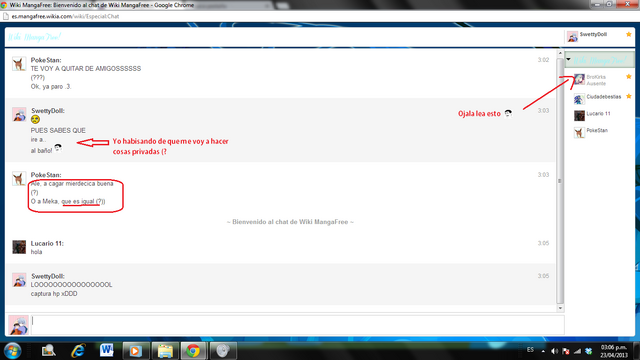
Task: Click the sad emoticon in SwettyDoll's message
Action: (35, 120)
